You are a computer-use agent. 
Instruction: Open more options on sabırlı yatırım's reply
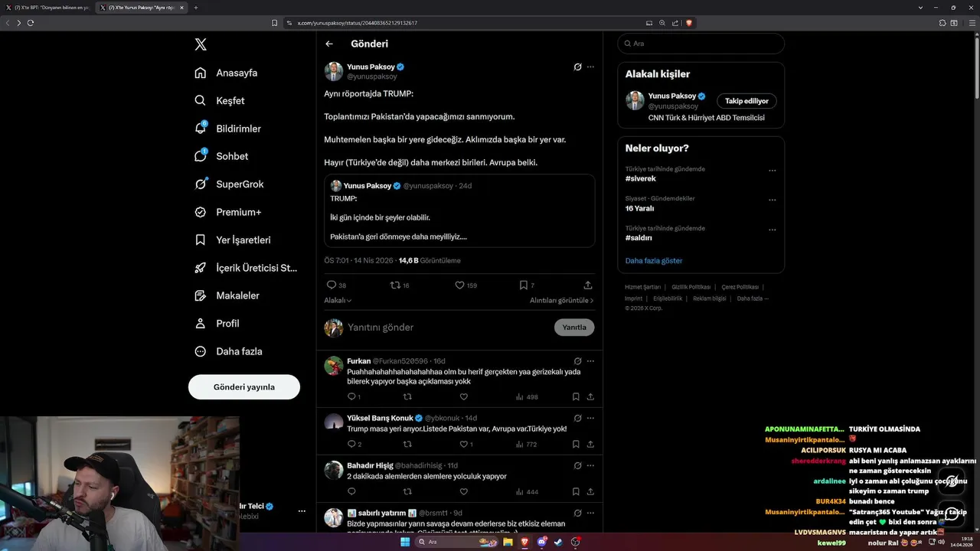590,512
